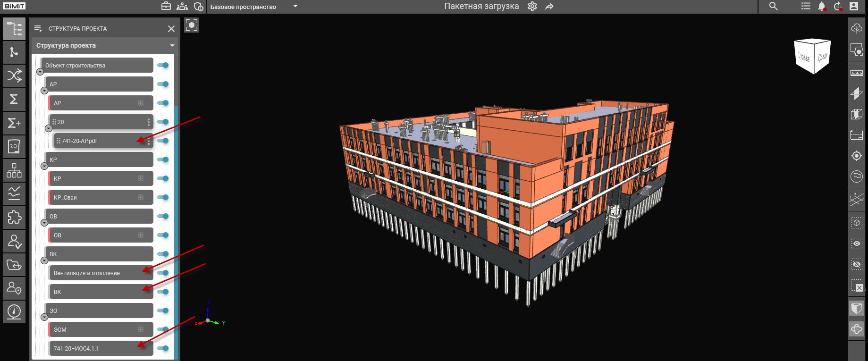Collapse the Объект строительства tree node
This screenshot has height=361, width=868.
coord(40,72)
